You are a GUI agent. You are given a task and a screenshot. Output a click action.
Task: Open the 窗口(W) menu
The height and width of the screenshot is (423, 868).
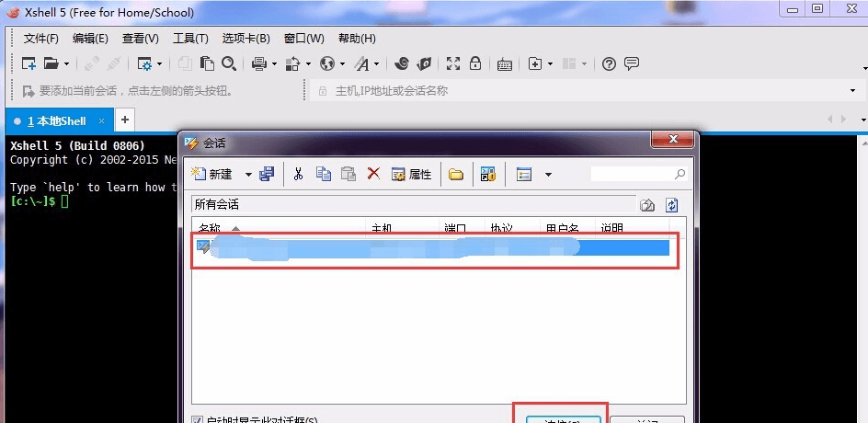click(304, 39)
